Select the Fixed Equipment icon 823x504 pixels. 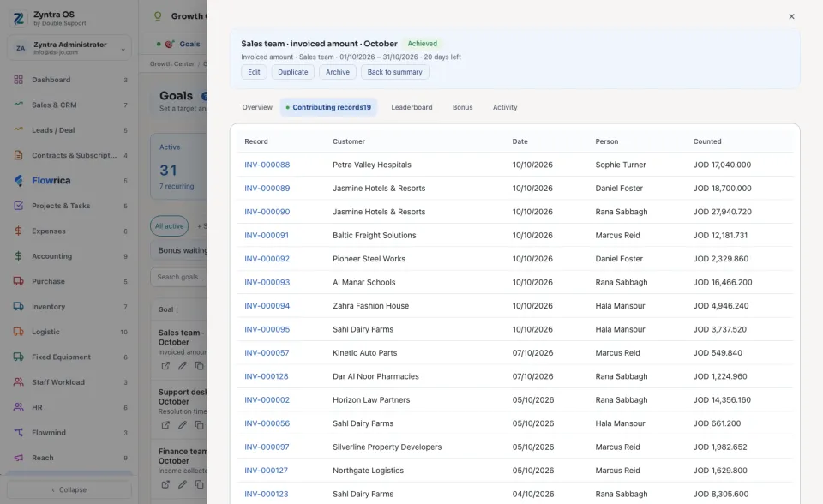click(18, 357)
